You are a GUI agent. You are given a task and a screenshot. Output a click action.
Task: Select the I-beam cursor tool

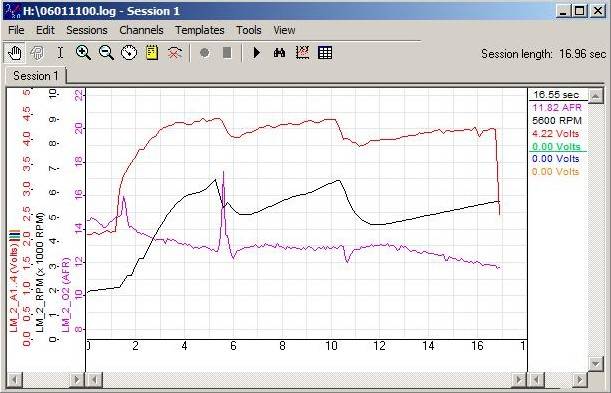point(60,53)
